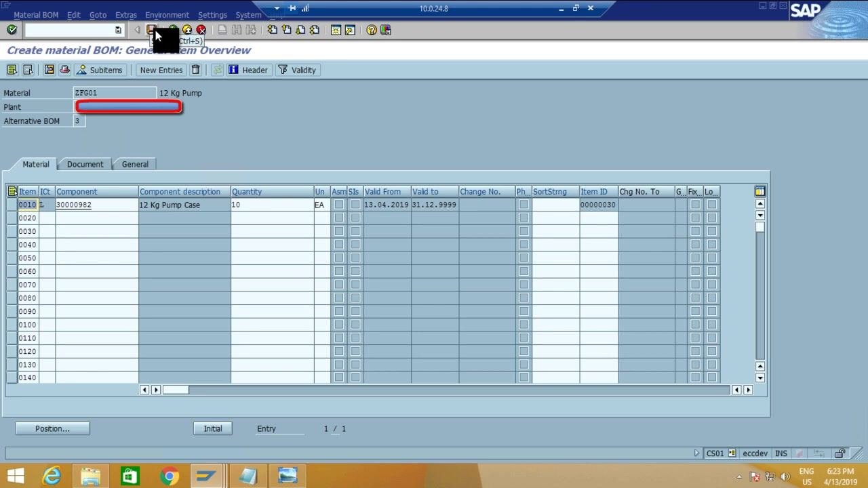Click the trash Delete item icon
The width and height of the screenshot is (868, 488).
tap(196, 70)
